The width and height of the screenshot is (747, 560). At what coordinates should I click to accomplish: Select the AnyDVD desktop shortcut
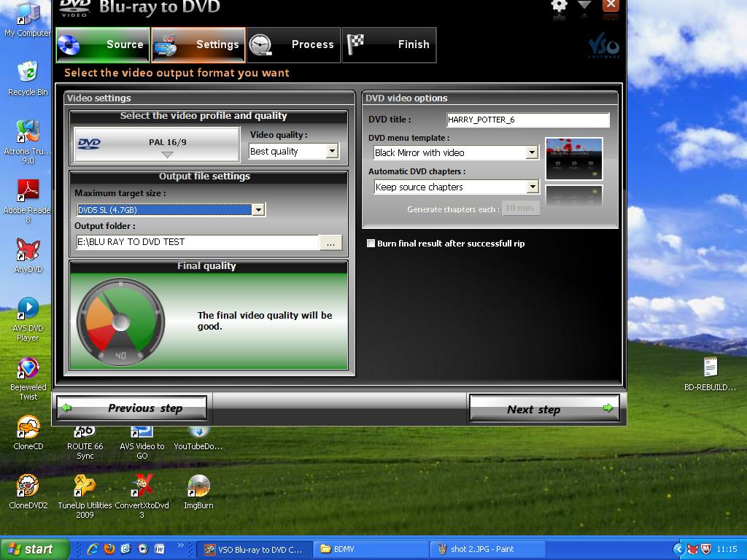tap(28, 256)
